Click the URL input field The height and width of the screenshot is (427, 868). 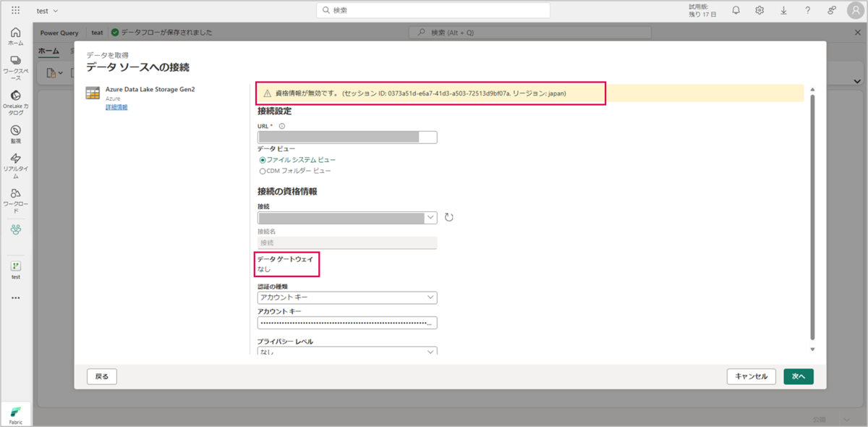tap(347, 138)
